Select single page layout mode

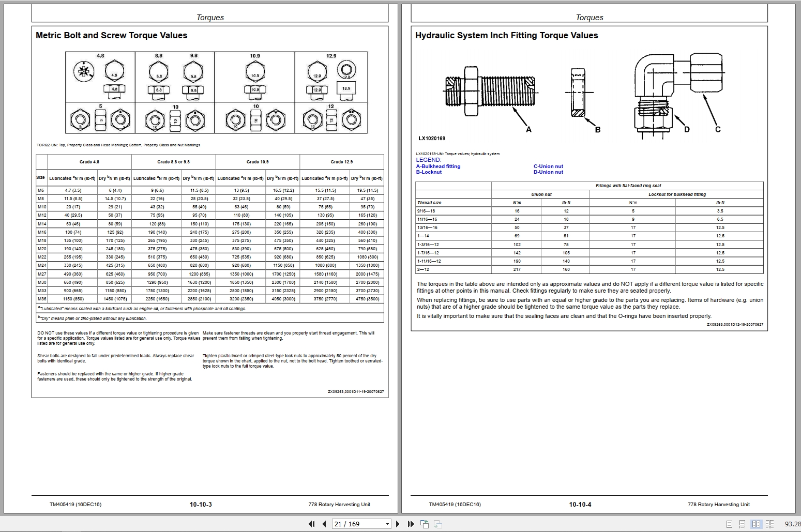(x=730, y=524)
